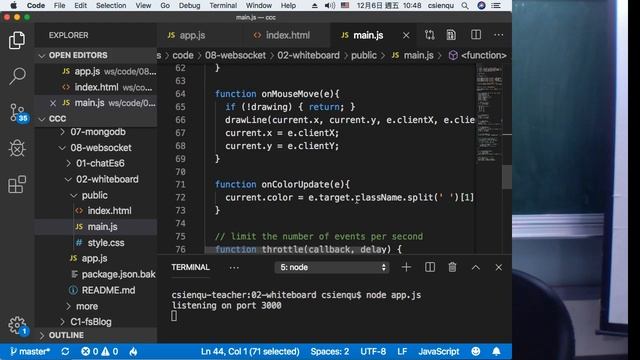Open the Debug view in activity bar
This screenshot has width=640, height=360.
coord(17,148)
